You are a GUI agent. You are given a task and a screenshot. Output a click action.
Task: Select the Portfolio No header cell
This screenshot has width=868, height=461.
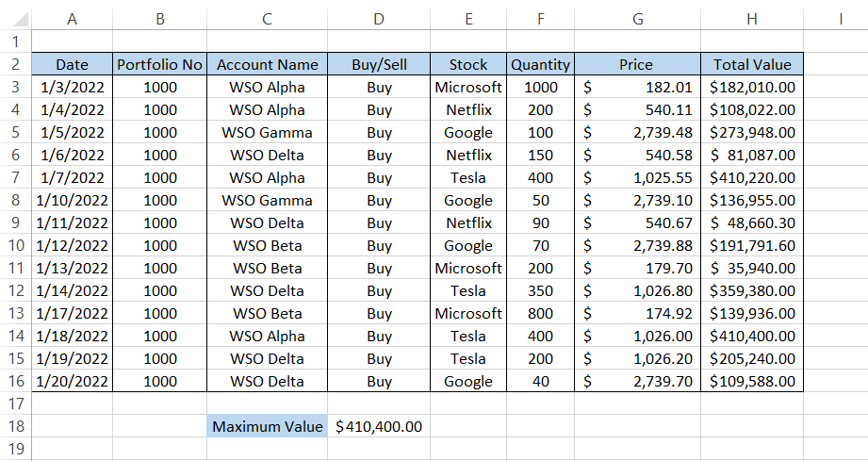click(159, 65)
